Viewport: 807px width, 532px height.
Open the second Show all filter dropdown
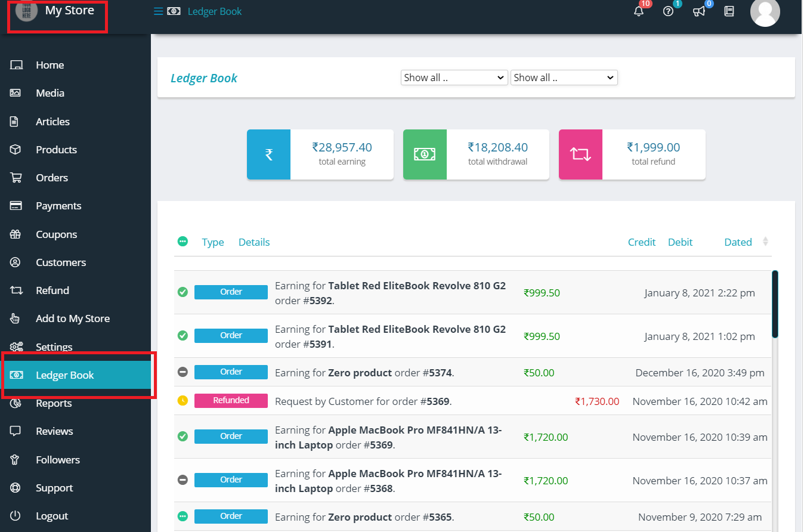click(564, 78)
